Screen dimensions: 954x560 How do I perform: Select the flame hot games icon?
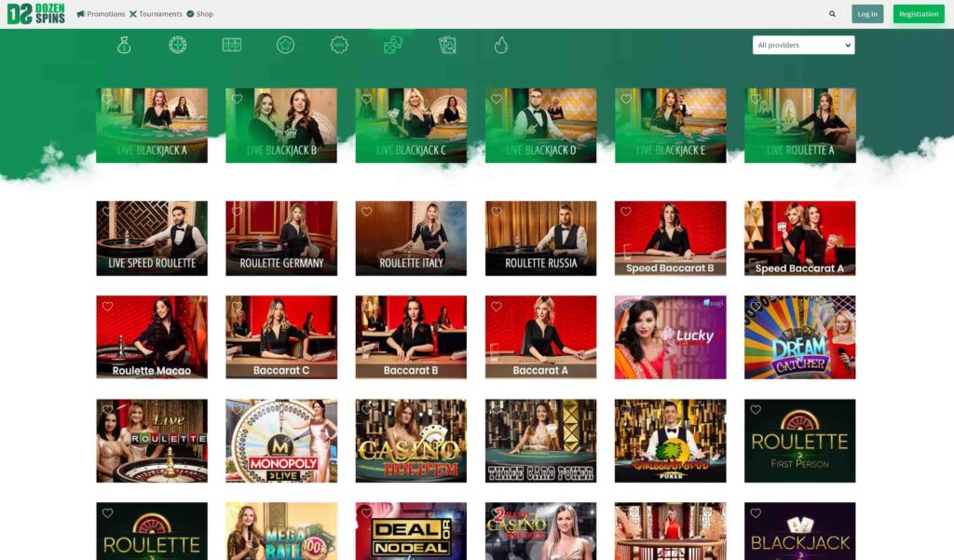coord(500,45)
